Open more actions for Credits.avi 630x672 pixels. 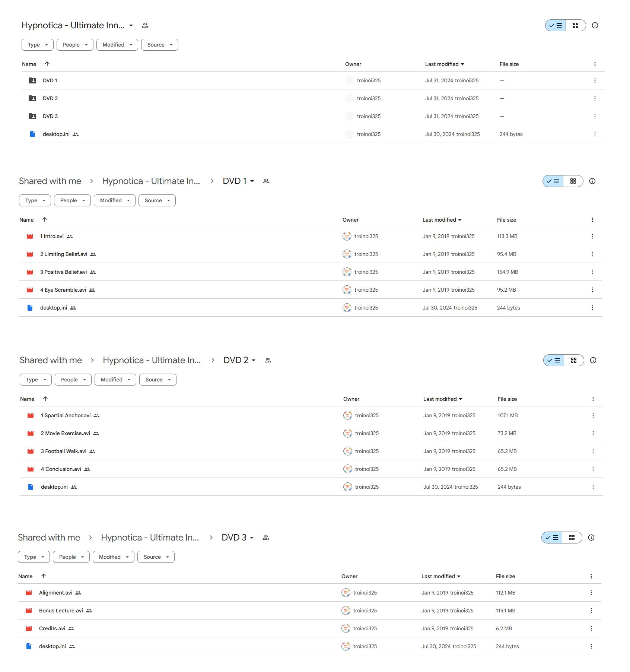[591, 628]
